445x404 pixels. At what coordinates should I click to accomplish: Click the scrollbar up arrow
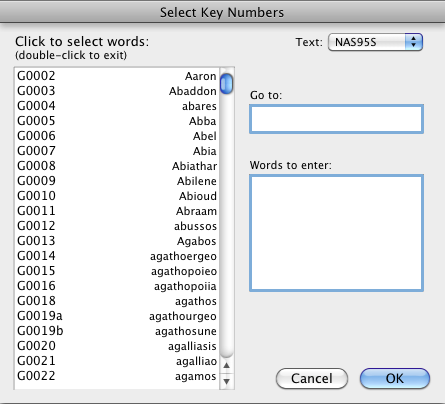coord(227,366)
